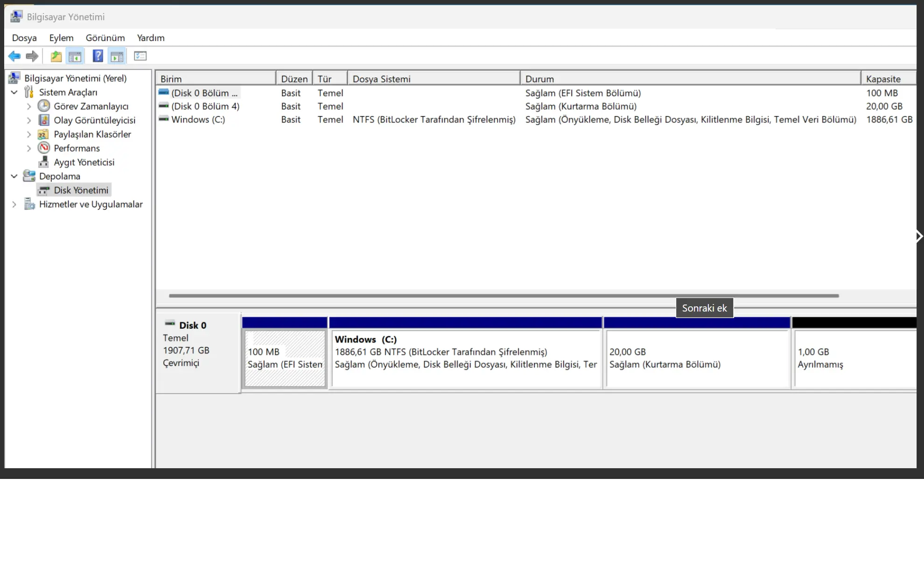924x582 pixels.
Task: Sort by the Dosya Sistemi column header
Action: (x=434, y=79)
